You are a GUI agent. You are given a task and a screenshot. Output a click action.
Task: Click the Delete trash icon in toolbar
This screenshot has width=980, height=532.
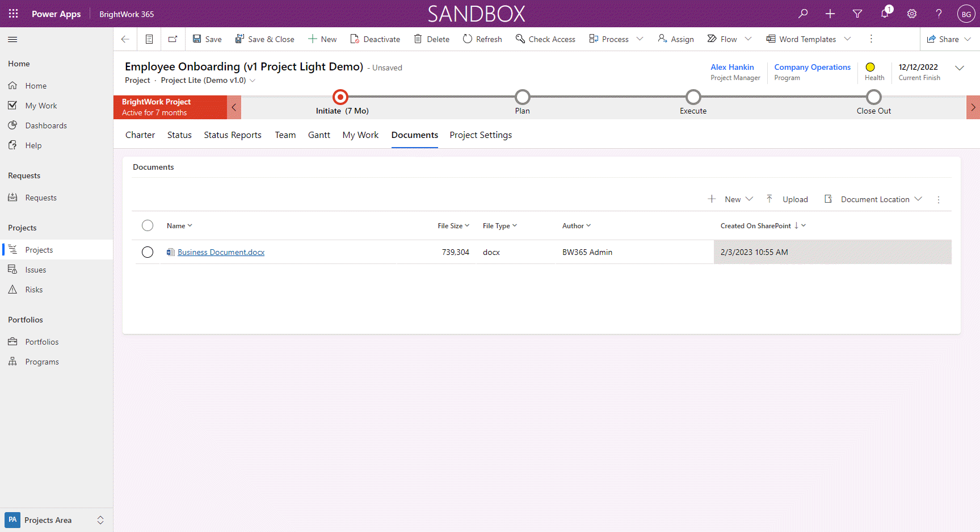point(418,39)
